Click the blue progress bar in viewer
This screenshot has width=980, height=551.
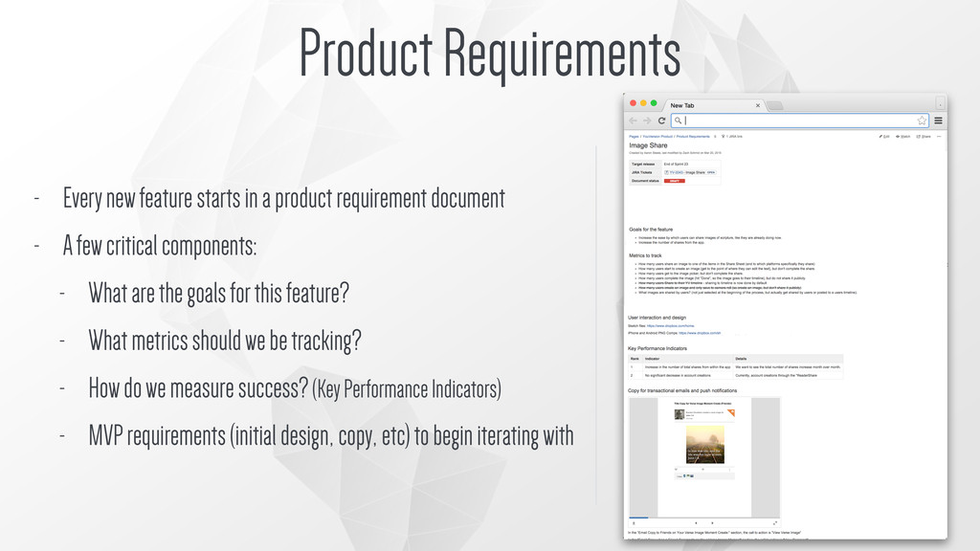[638, 518]
